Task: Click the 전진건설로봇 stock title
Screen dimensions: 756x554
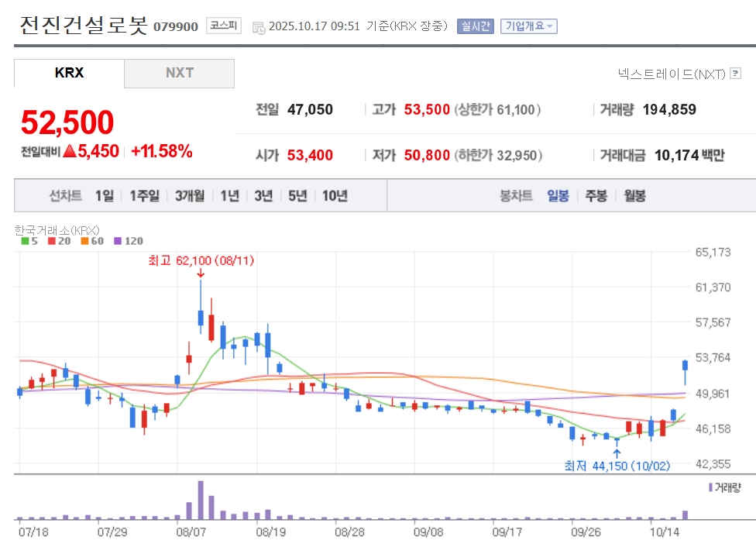Action: [84, 25]
